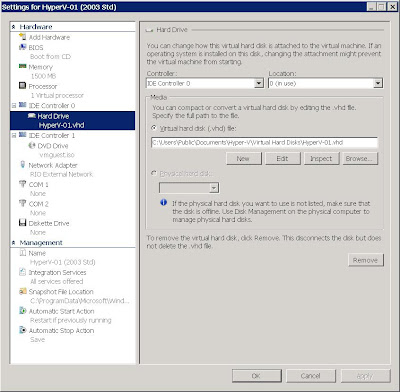Click the Network Adapter icon
The image size is (400, 392).
[22, 164]
